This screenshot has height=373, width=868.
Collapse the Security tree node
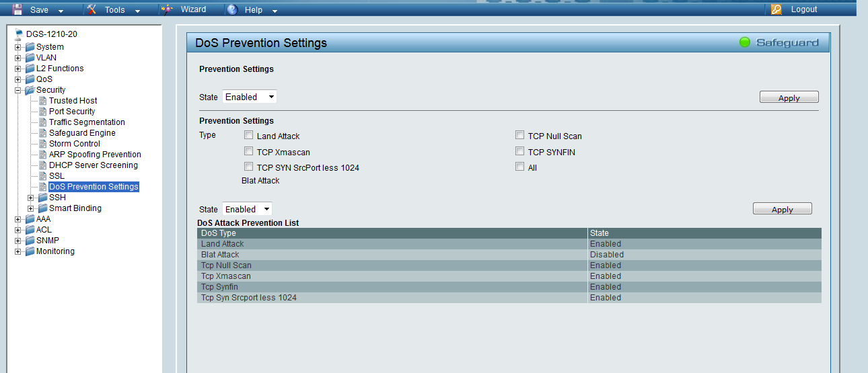tap(18, 90)
